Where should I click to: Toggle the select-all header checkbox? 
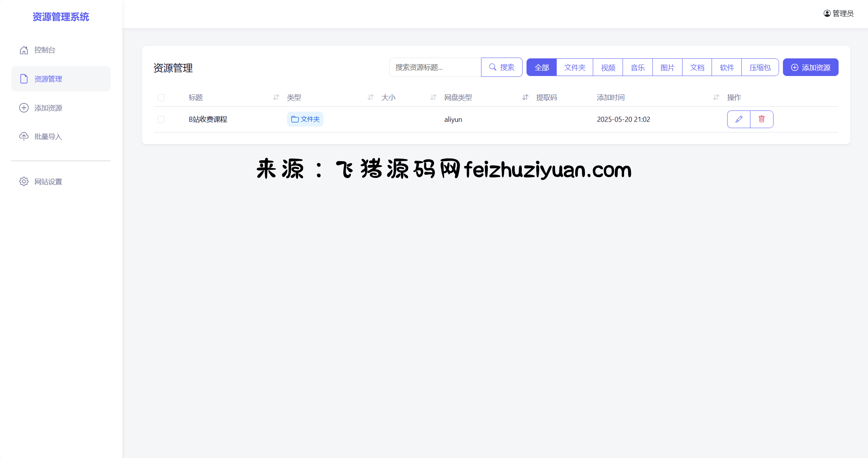click(x=161, y=98)
